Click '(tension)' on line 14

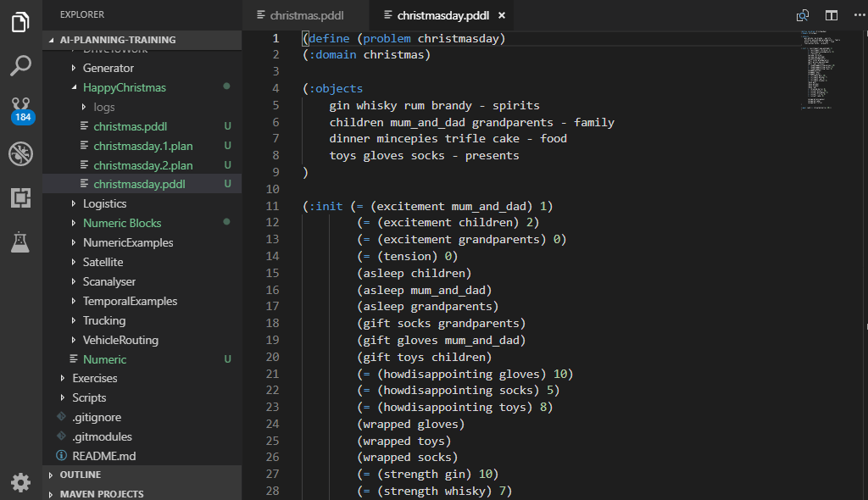pyautogui.click(x=408, y=256)
